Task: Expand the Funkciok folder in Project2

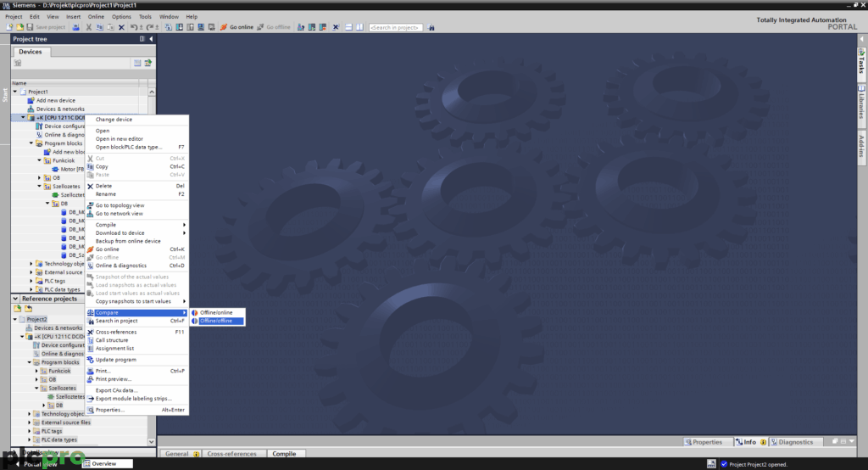Action: pyautogui.click(x=37, y=372)
